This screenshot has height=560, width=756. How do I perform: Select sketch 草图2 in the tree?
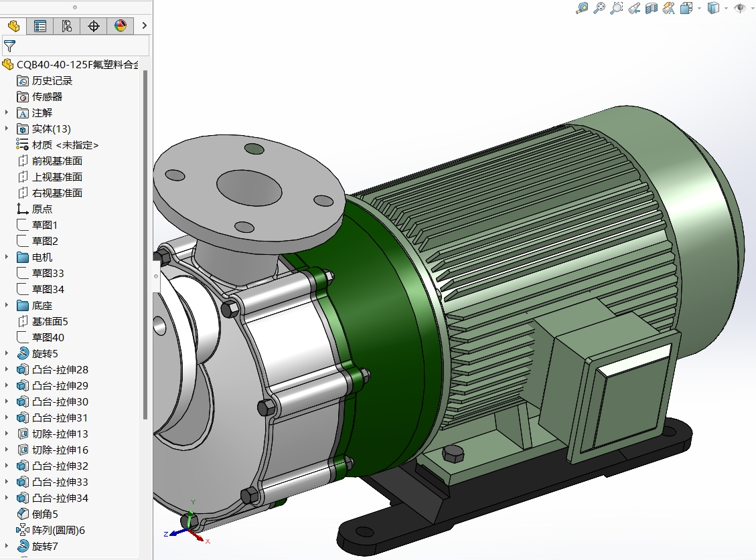[x=37, y=241]
